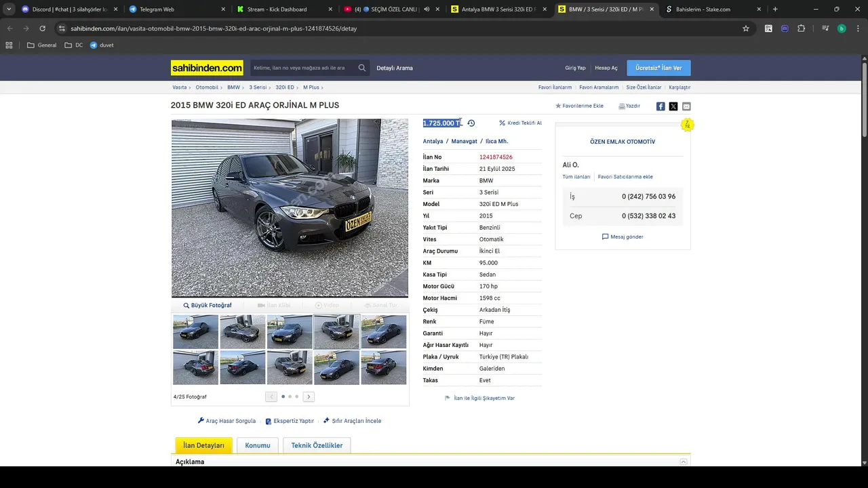The height and width of the screenshot is (488, 868).
Task: Open Karşılaştır link
Action: coord(679,87)
